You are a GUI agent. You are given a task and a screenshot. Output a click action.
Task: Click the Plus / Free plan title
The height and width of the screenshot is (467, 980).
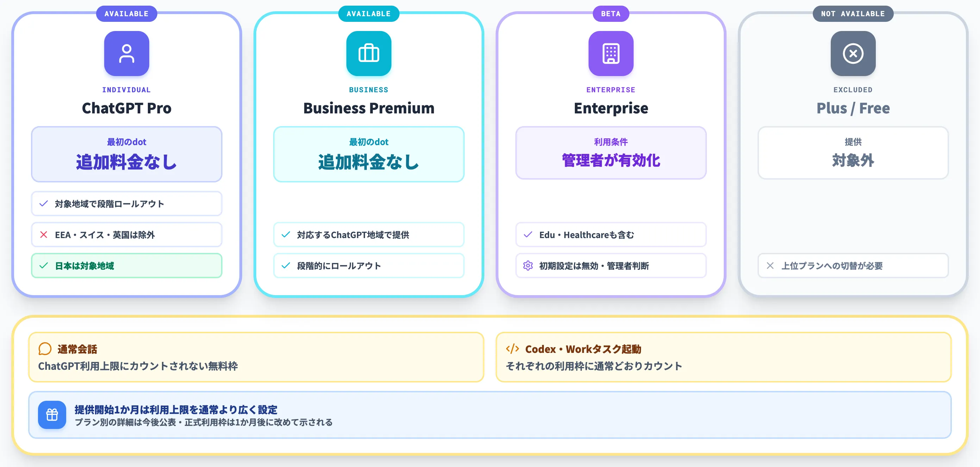point(853,108)
